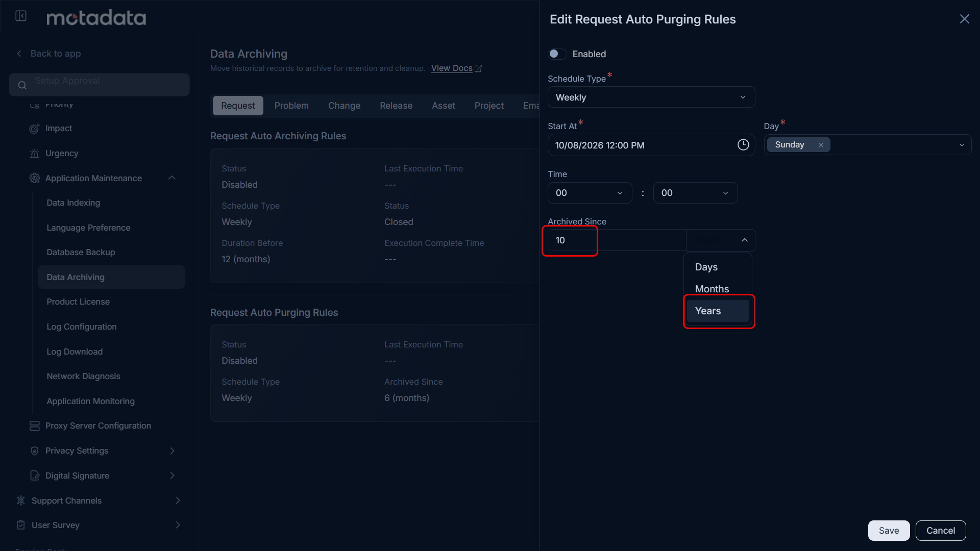Expand Digital Signature submenu

click(x=172, y=475)
